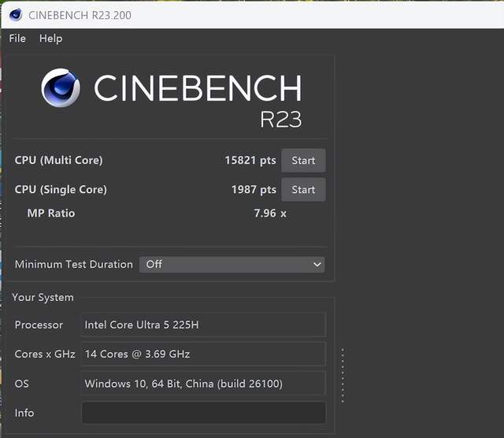The height and width of the screenshot is (438, 504).
Task: Select the 1987 pts single core score
Action: click(x=254, y=189)
